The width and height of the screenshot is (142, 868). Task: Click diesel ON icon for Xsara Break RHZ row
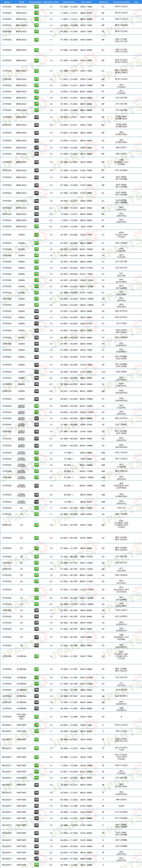click(36, 445)
